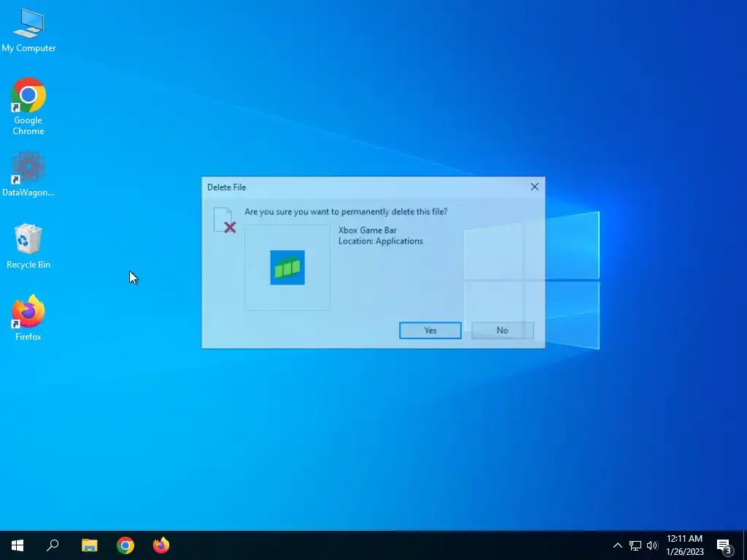Click the Delete File title bar text
This screenshot has height=560, width=747.
[227, 187]
